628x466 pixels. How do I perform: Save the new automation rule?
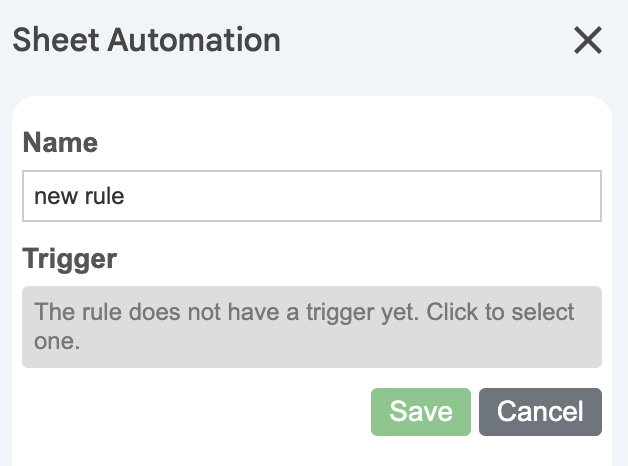[421, 412]
